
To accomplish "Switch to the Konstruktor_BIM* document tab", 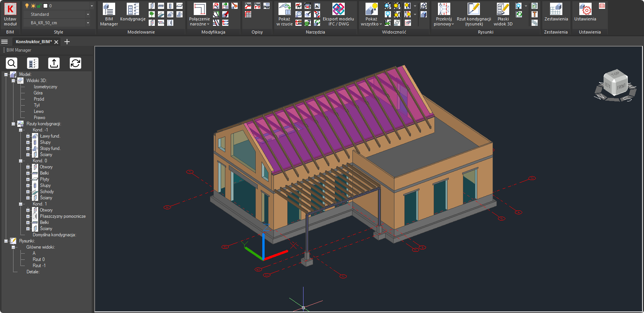I will (34, 42).
